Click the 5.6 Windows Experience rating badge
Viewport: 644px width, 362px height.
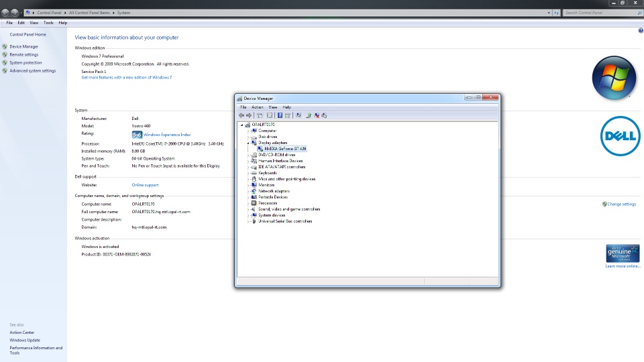point(137,135)
